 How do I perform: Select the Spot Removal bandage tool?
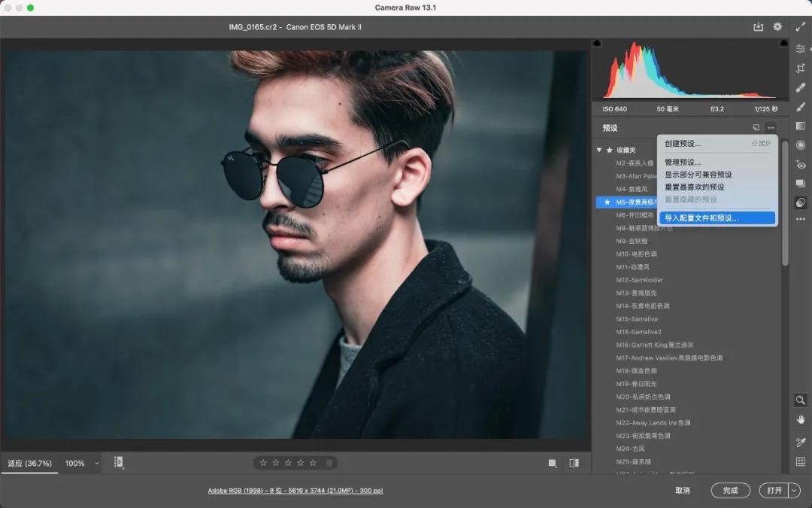click(801, 87)
